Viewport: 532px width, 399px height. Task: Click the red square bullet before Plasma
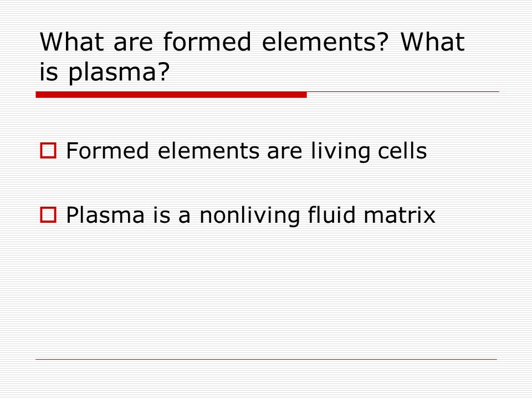click(x=48, y=215)
